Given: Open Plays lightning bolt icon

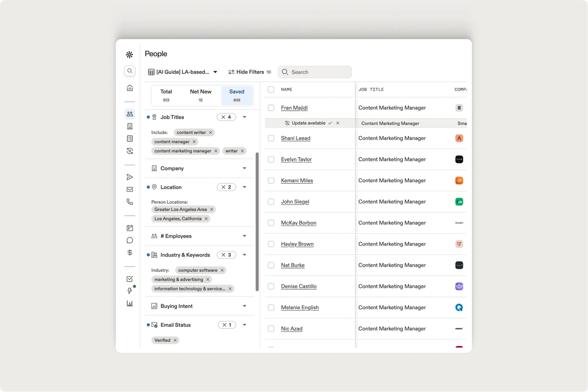Looking at the screenshot, I should pyautogui.click(x=129, y=291).
